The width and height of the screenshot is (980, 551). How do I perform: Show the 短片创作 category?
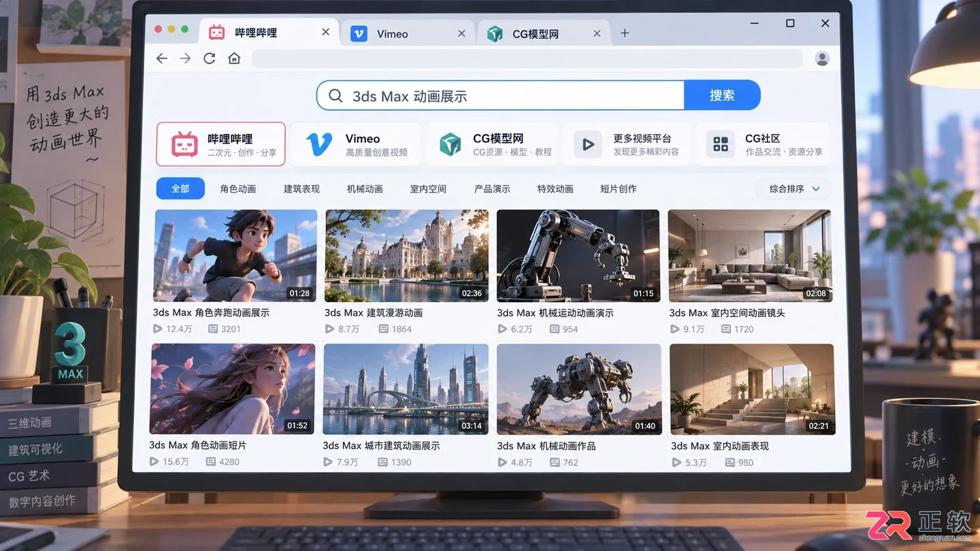[619, 188]
